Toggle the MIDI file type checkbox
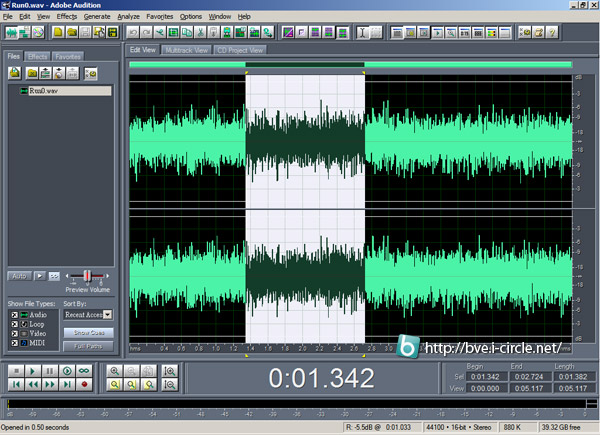600x435 pixels. (x=14, y=344)
